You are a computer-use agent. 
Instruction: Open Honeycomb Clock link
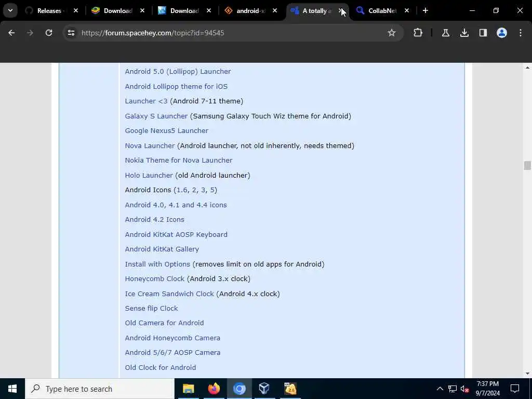pyautogui.click(x=155, y=279)
